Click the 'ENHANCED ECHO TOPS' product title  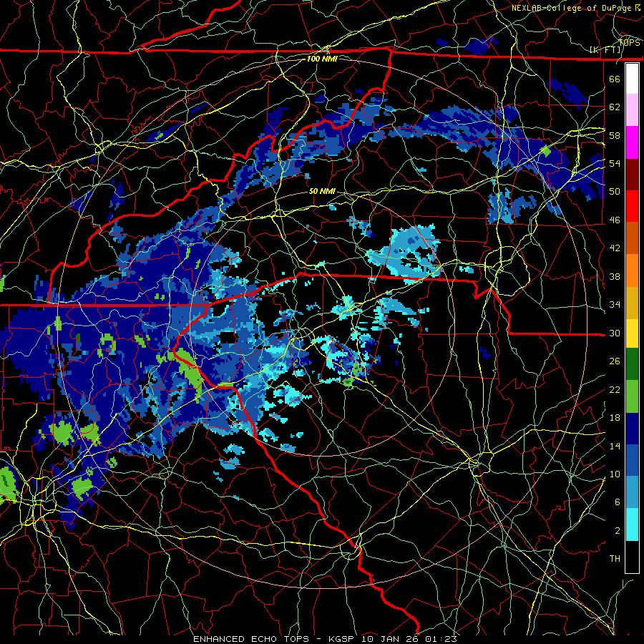point(251,639)
